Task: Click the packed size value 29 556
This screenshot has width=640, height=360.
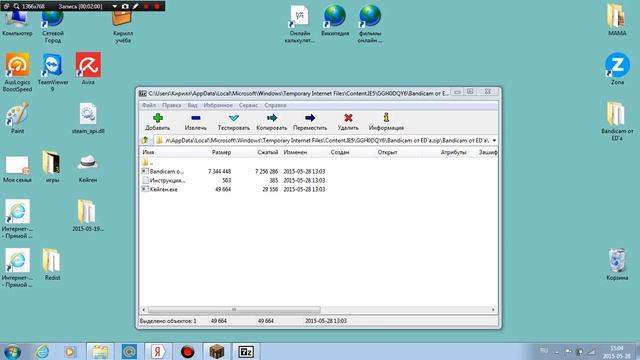Action: [x=270, y=189]
